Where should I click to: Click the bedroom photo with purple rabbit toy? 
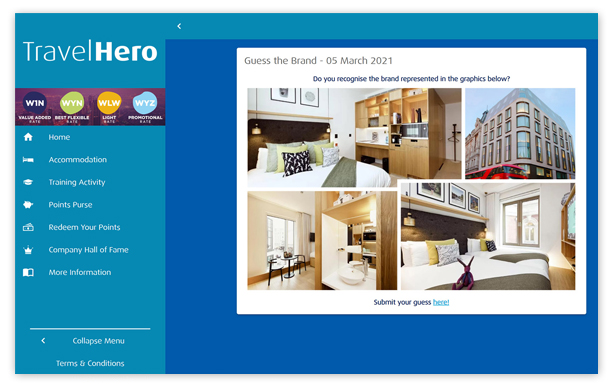click(488, 236)
